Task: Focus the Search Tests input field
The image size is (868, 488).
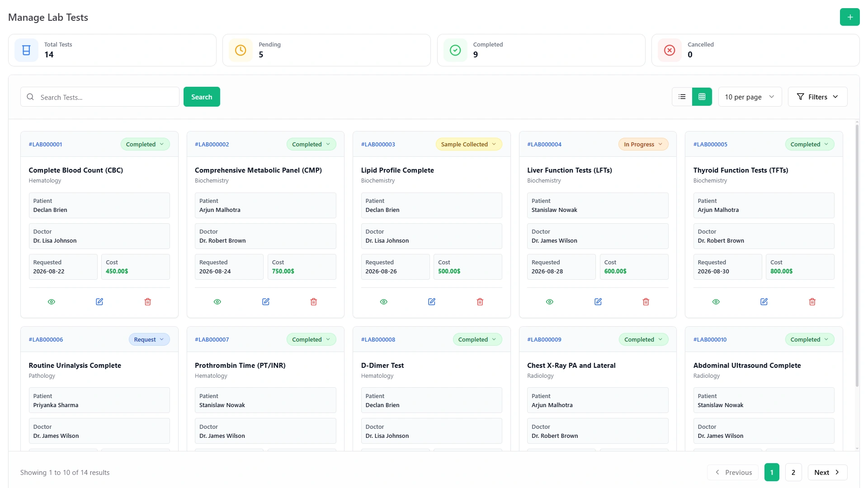Action: tap(100, 97)
